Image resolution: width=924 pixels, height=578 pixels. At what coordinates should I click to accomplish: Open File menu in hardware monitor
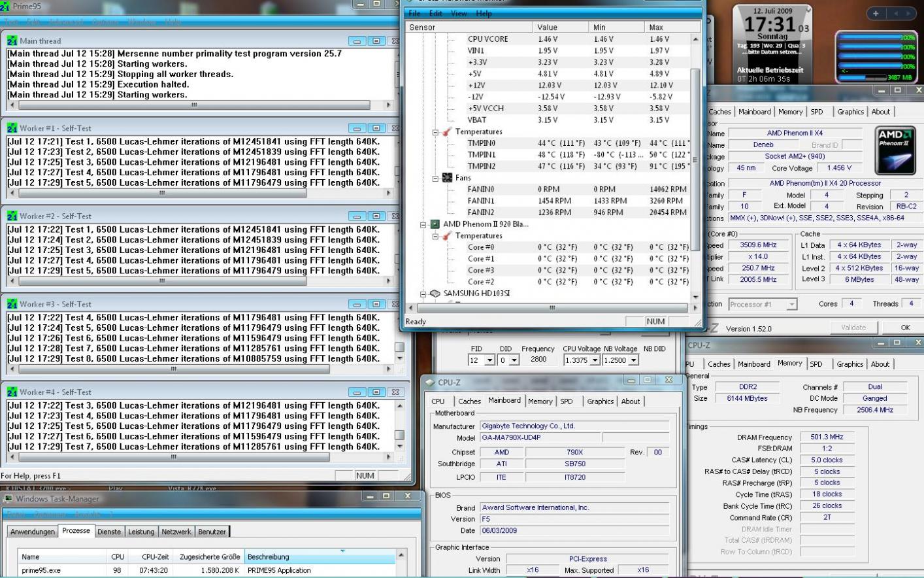pos(414,13)
